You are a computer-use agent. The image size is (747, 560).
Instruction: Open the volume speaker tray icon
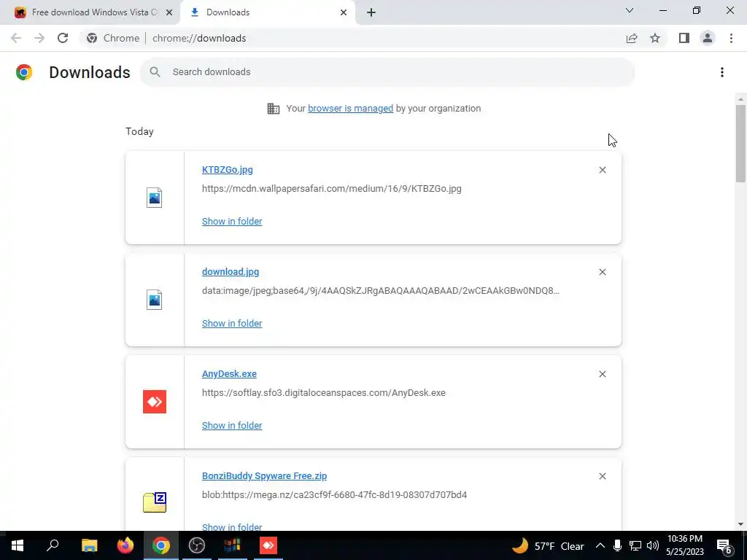653,545
